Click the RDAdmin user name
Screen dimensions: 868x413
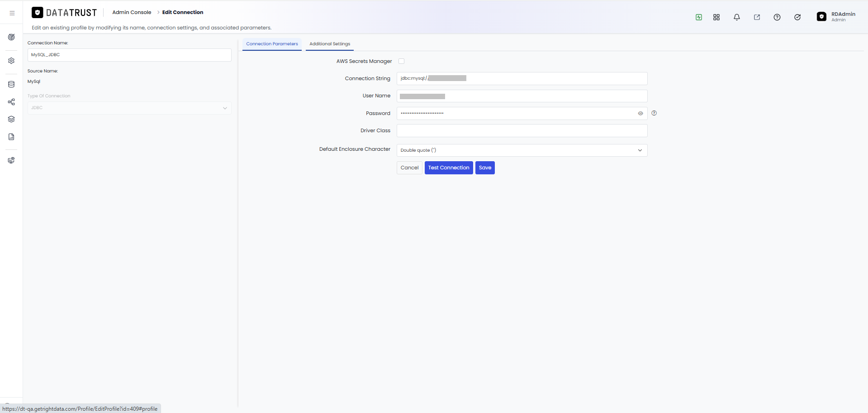(843, 14)
